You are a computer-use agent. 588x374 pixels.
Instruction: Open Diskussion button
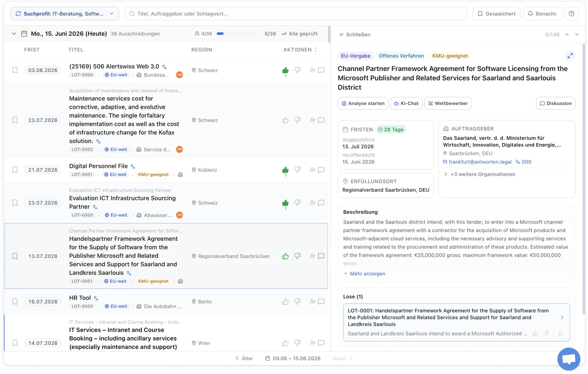[556, 103]
